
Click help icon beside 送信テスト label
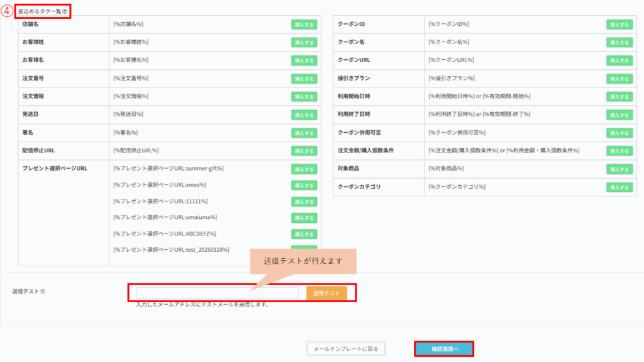[43, 291]
